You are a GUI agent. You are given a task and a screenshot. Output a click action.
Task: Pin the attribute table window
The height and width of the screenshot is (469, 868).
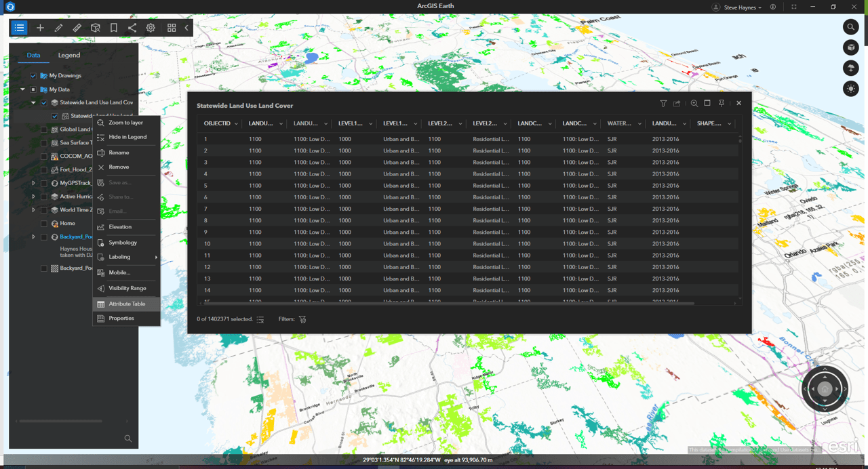(722, 103)
